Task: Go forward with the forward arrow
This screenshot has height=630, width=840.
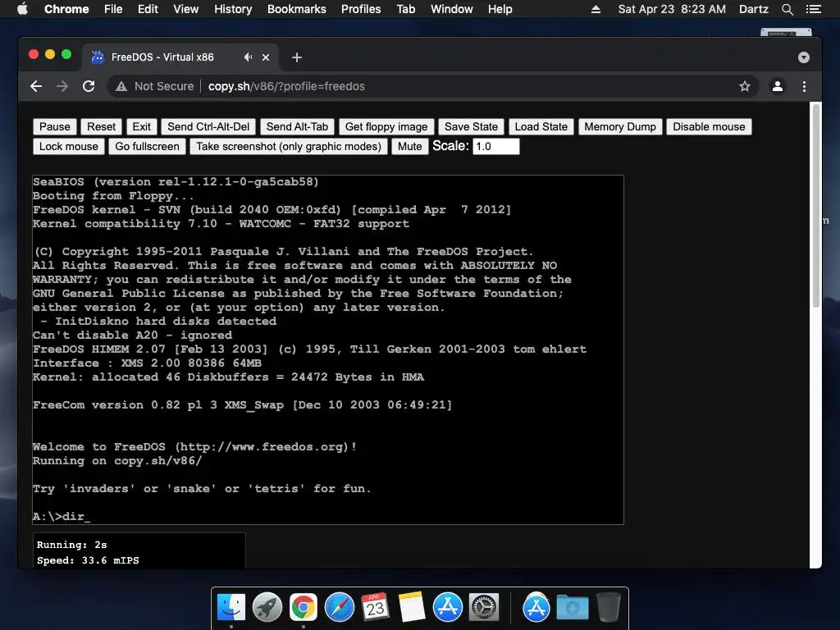Action: (x=62, y=86)
